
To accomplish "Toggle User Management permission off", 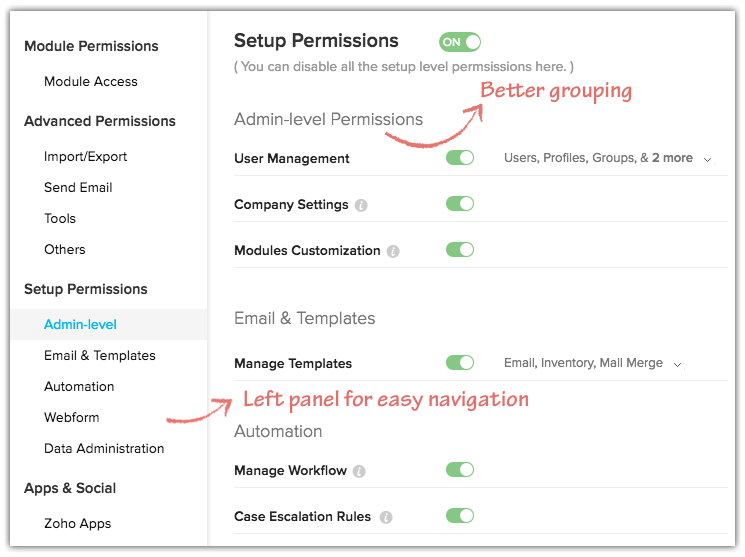I will click(460, 158).
